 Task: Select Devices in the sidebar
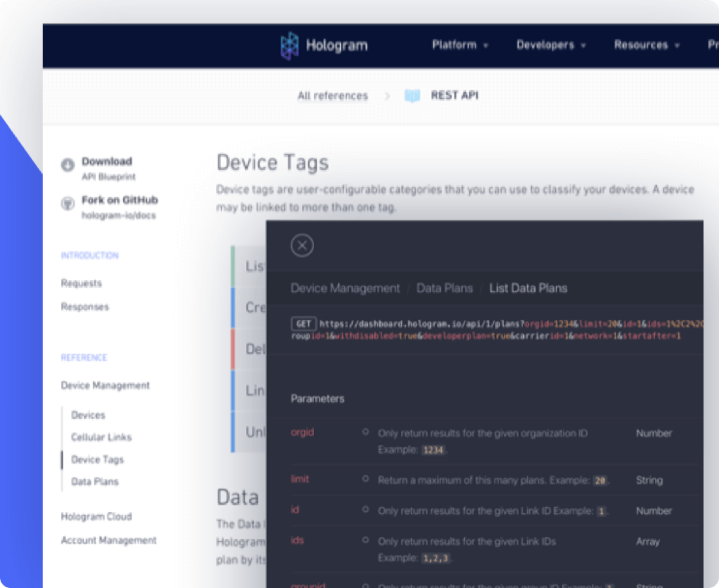[x=88, y=415]
